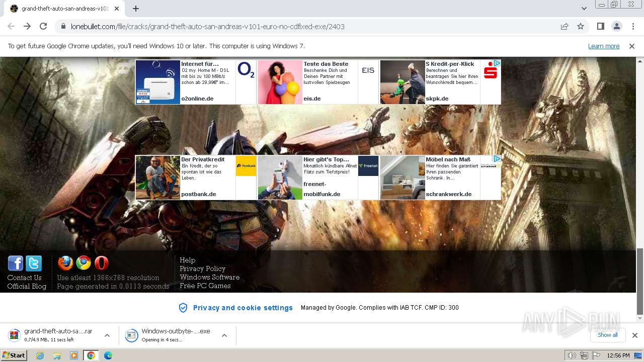Open the Windows Software footer link

210,277
